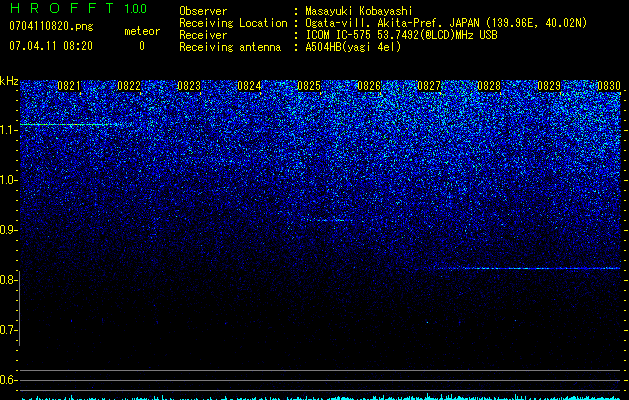Click the 0826 time marker
Image resolution: width=629 pixels, height=400 pixels.
point(369,86)
